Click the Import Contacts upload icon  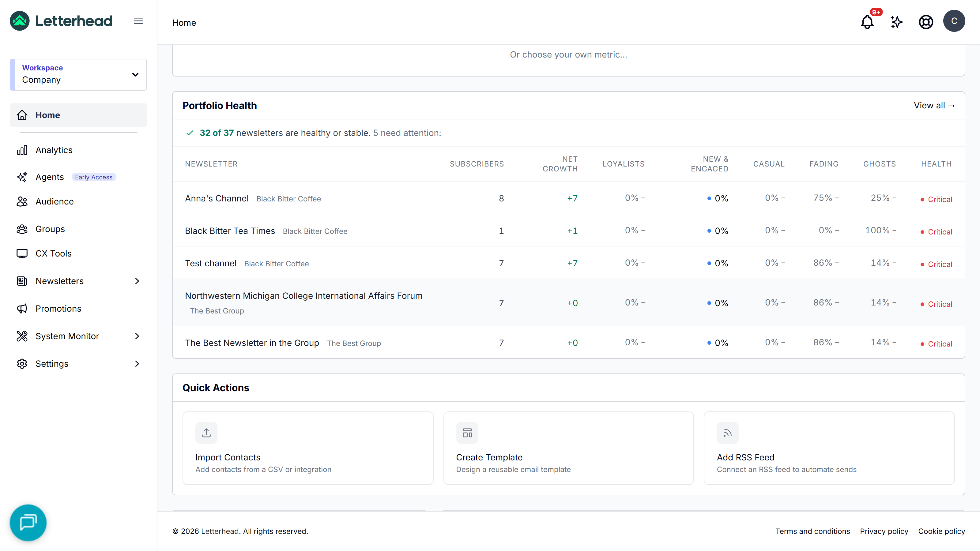pos(206,433)
